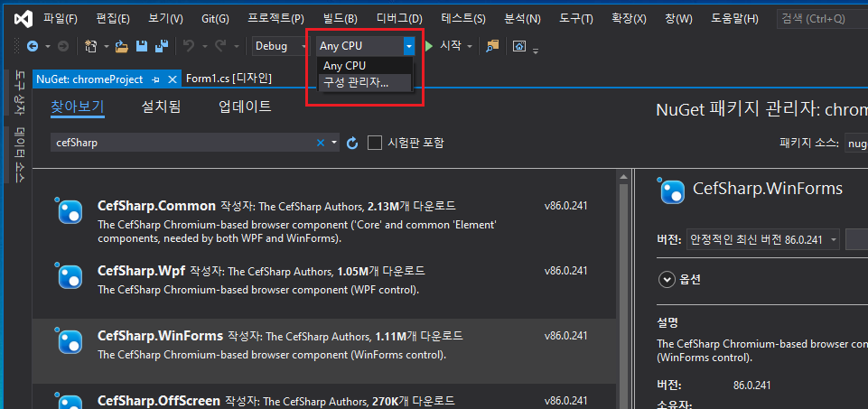Click the Save All icon
This screenshot has height=409, width=868.
[x=162, y=46]
